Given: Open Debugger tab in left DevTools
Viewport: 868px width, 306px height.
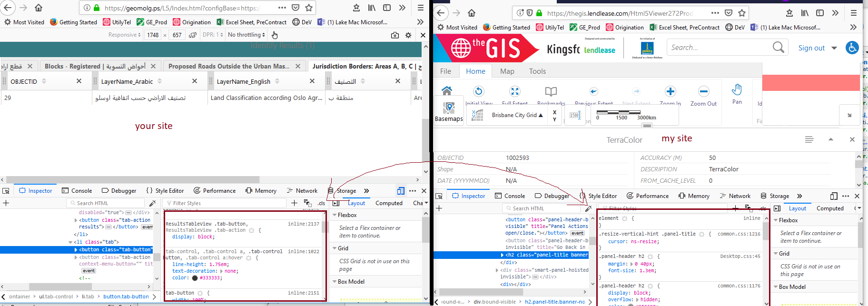Looking at the screenshot, I should point(118,191).
